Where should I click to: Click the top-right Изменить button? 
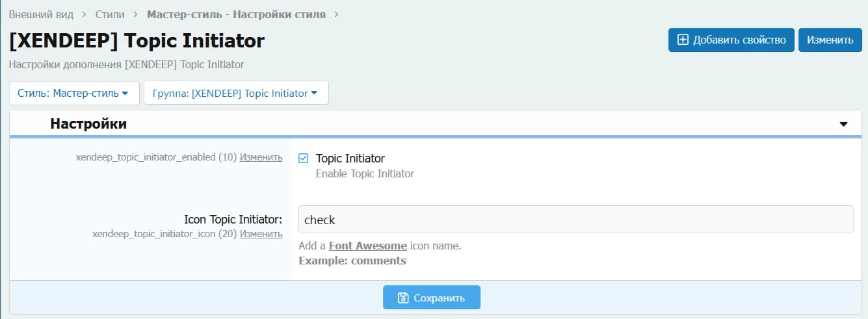[x=830, y=40]
